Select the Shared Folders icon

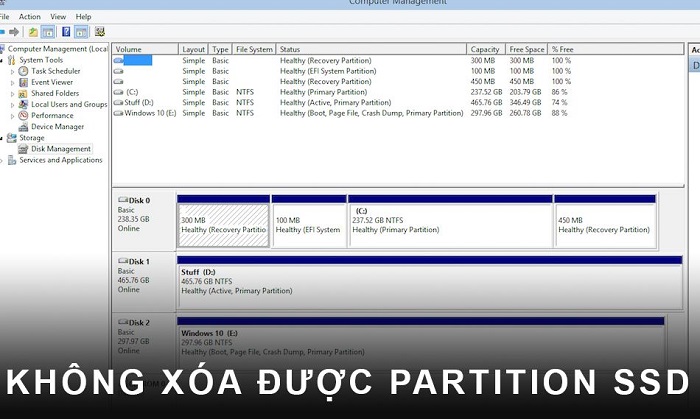point(23,93)
